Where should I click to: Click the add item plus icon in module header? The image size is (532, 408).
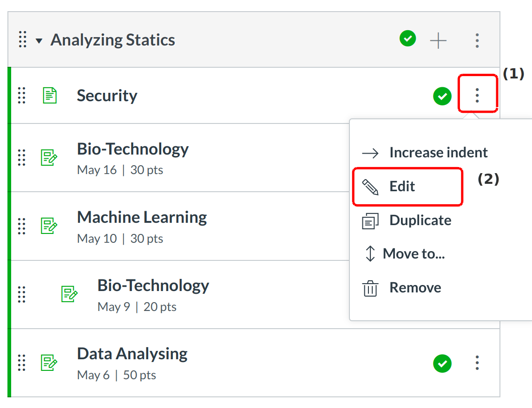438,41
